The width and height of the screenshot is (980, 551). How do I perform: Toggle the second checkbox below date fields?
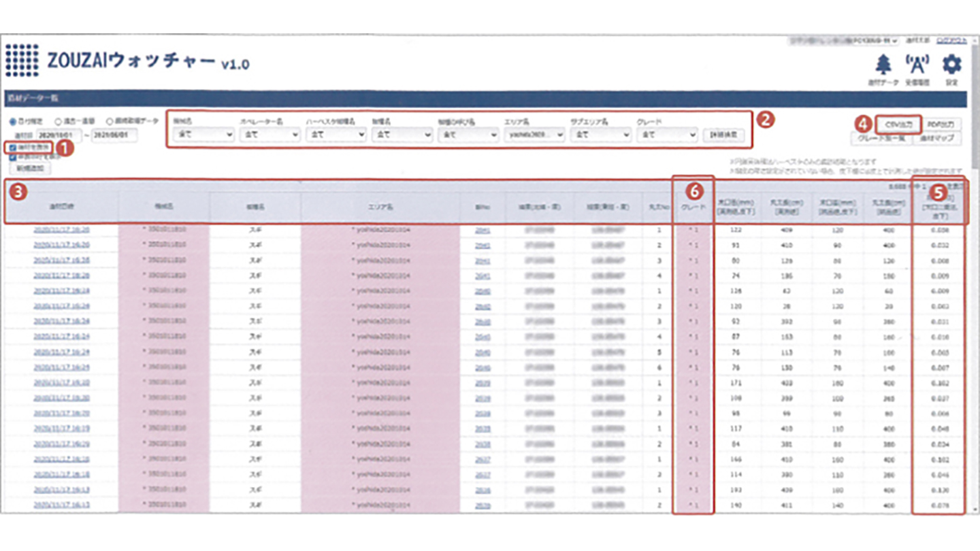pyautogui.click(x=13, y=156)
